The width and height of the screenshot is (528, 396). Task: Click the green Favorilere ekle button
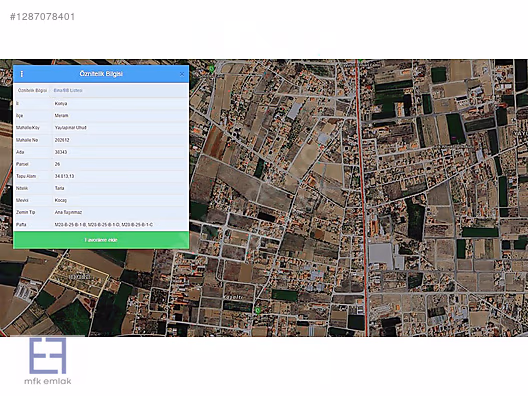click(101, 240)
